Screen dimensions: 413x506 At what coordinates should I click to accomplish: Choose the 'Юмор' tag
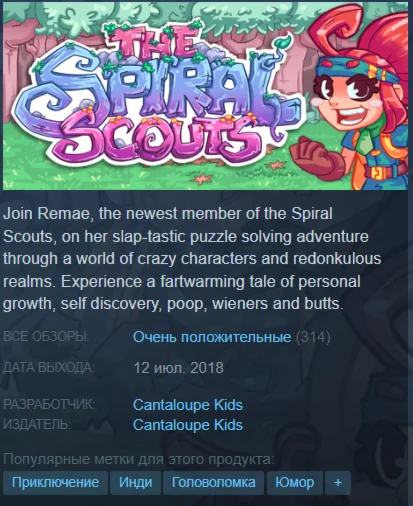[295, 482]
